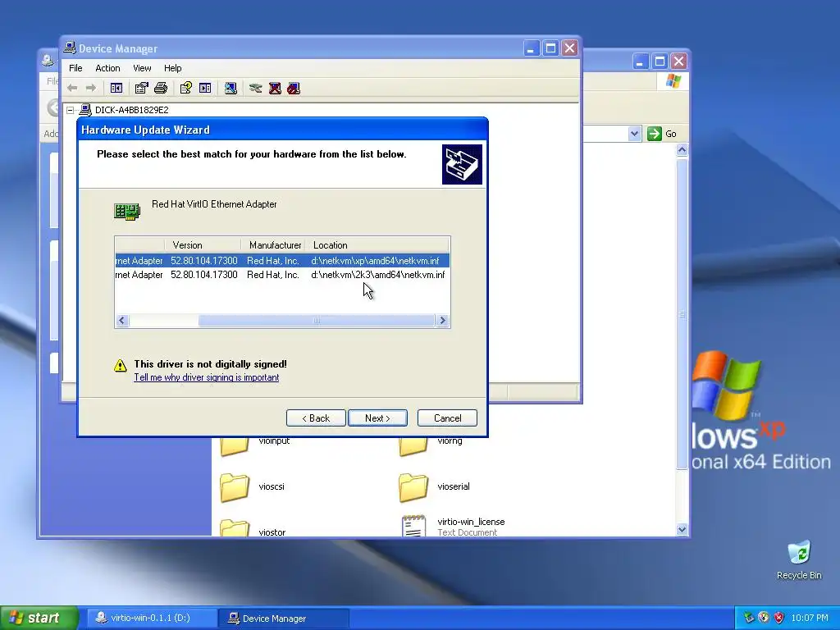840x630 pixels.
Task: Select the vioserial folder icon
Action: point(413,487)
